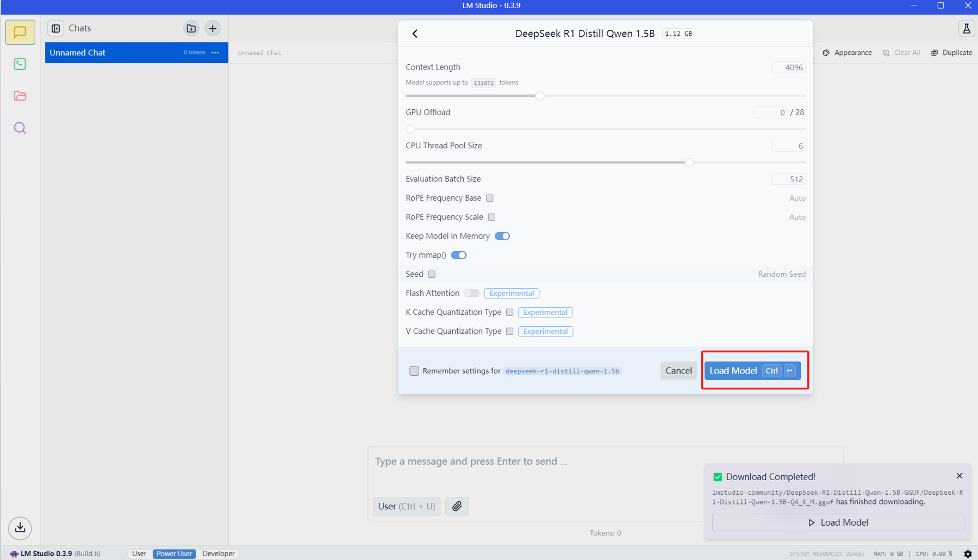978x560 pixels.
Task: Open the Chat section in sidebar
Action: (20, 32)
